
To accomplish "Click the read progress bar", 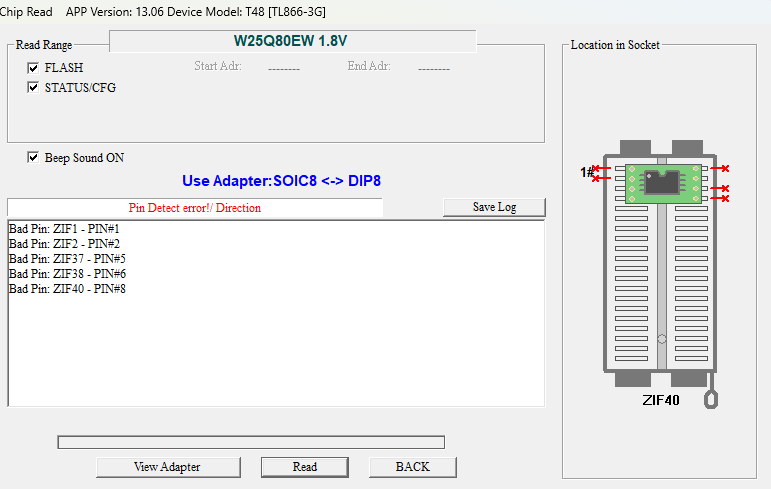I will 250,442.
